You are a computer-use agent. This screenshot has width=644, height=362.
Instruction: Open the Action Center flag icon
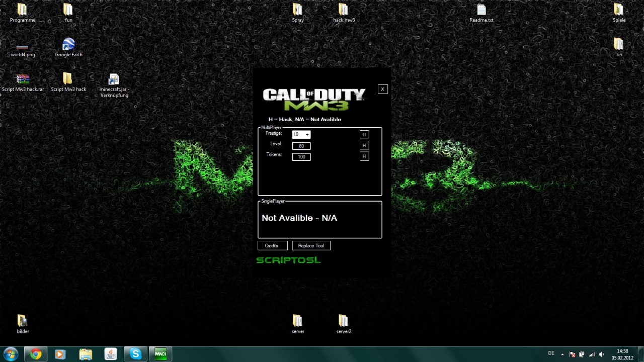pyautogui.click(x=572, y=354)
